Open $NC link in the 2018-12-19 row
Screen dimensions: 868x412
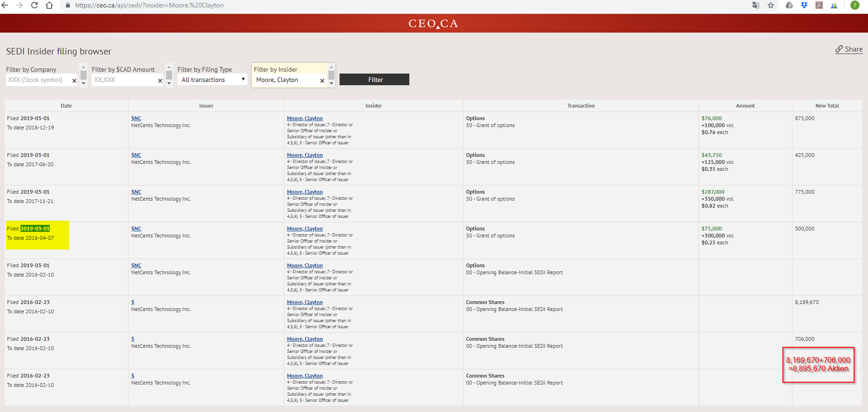click(136, 118)
